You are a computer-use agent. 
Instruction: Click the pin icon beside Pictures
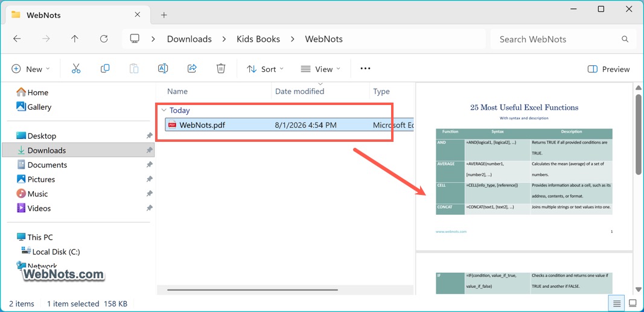pyautogui.click(x=150, y=179)
